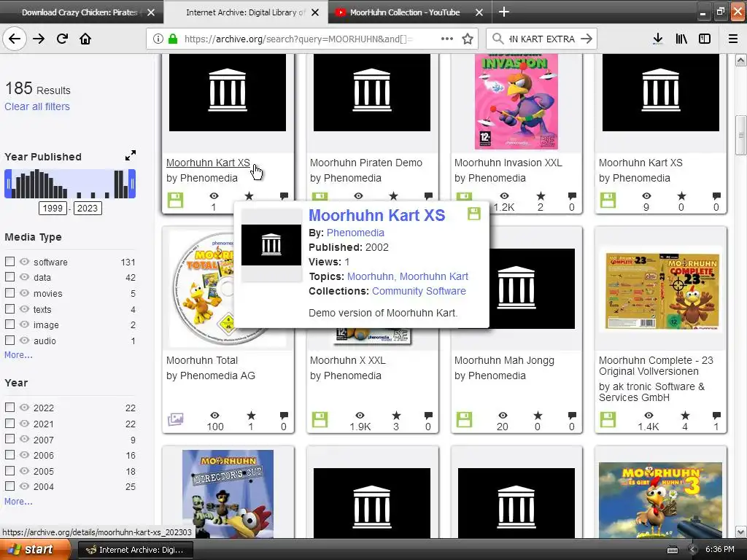Image resolution: width=747 pixels, height=560 pixels.
Task: Click software floppy icon on Moorhuhn Mah Jongg
Action: [464, 419]
